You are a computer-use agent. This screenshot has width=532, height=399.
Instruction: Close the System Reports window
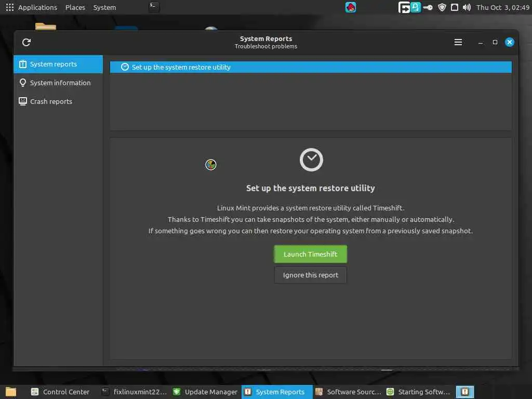tap(509, 42)
